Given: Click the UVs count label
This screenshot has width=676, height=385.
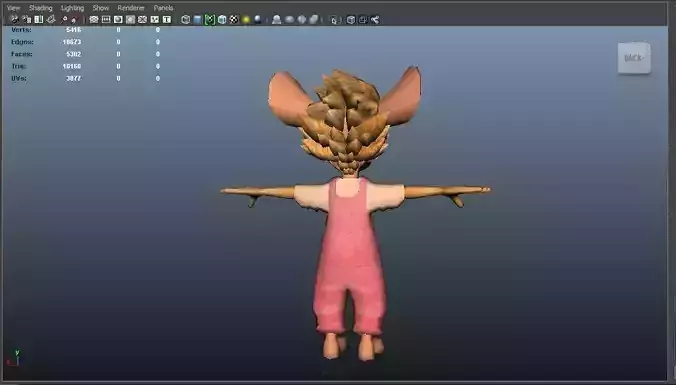Looking at the screenshot, I should click(x=19, y=78).
